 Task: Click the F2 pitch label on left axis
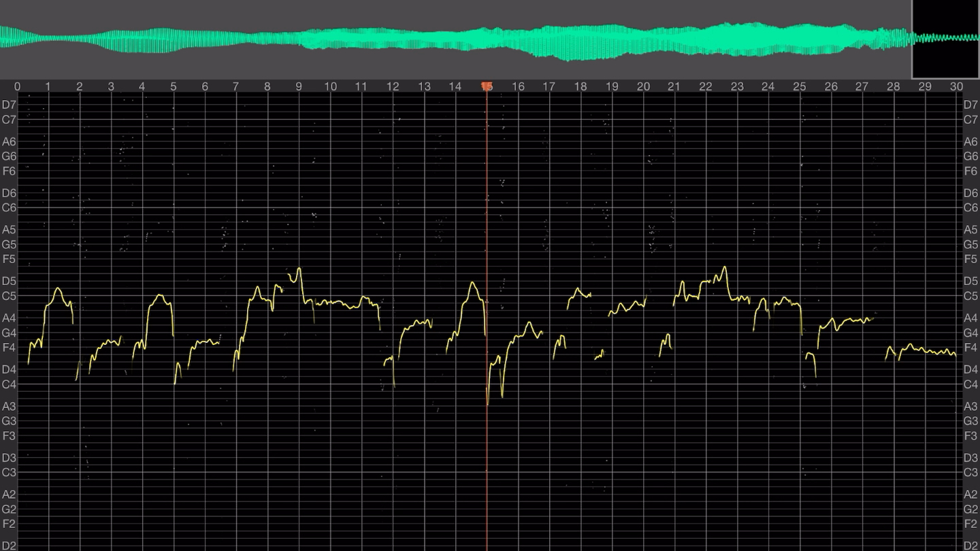(9, 524)
